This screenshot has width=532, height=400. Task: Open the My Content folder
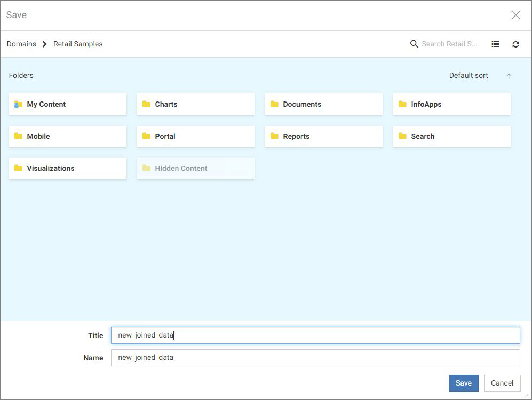click(68, 104)
